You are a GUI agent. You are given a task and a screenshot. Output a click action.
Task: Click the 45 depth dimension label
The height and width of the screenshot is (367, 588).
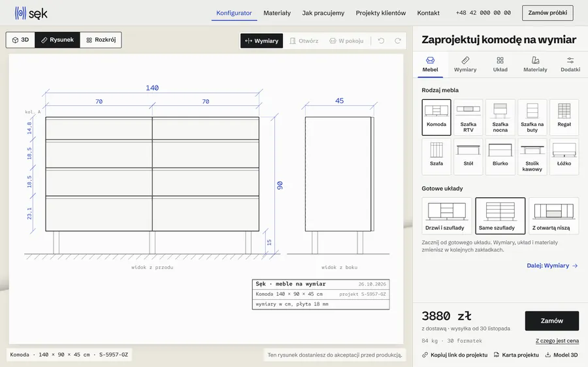click(339, 101)
